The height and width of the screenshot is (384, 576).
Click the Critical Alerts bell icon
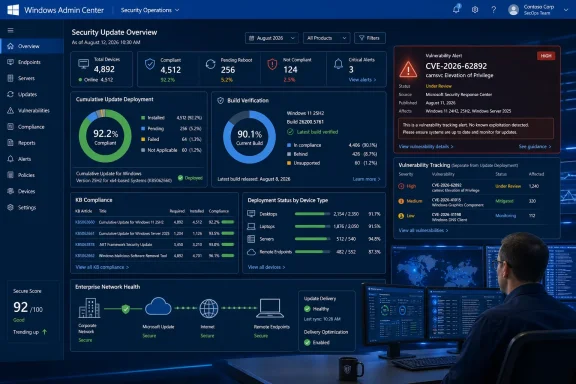coord(338,64)
